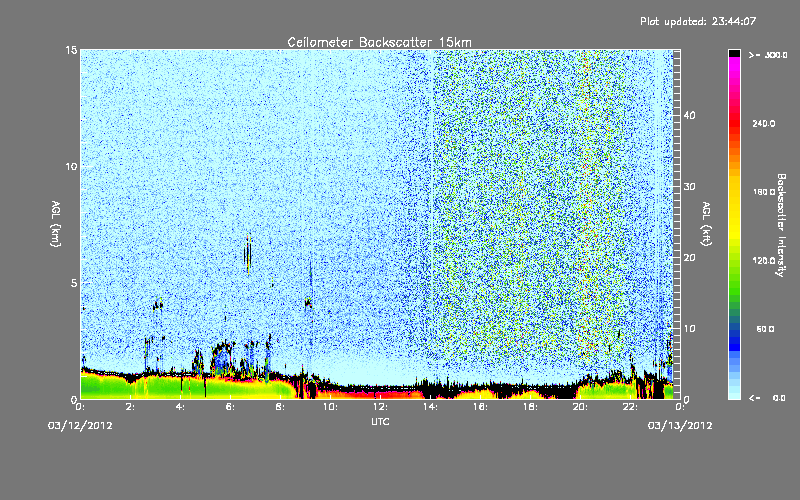The image size is (800, 500).
Task: Click the '20:' hour tick label on the time axis
Action: click(580, 407)
